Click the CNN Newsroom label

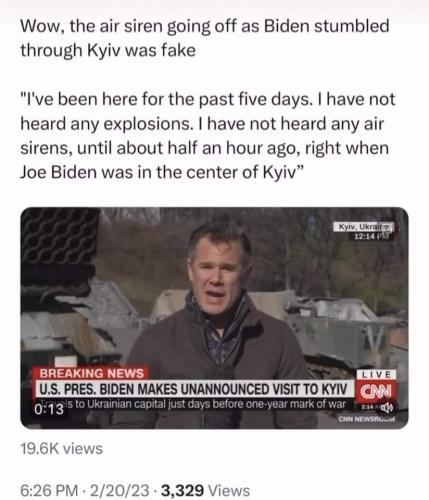tap(367, 418)
